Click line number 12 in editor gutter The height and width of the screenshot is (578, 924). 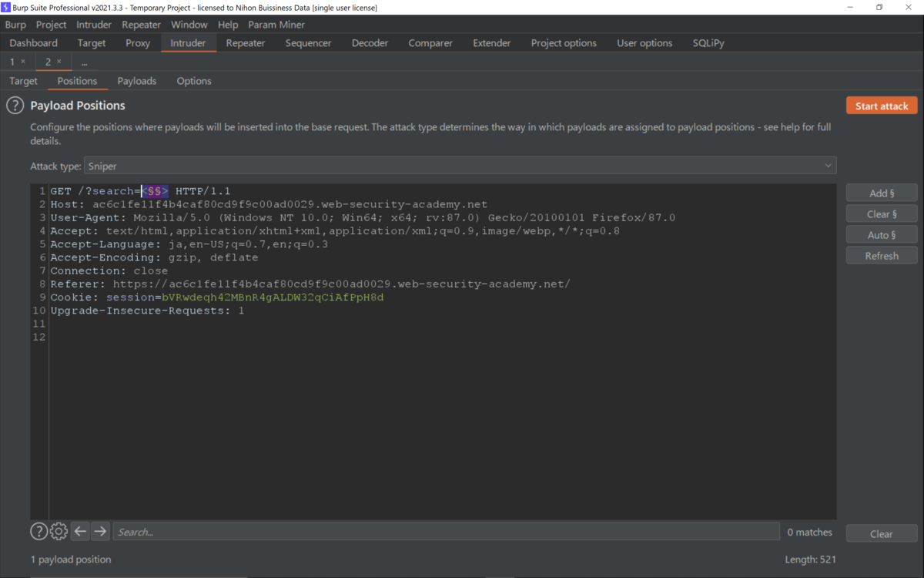pos(39,337)
